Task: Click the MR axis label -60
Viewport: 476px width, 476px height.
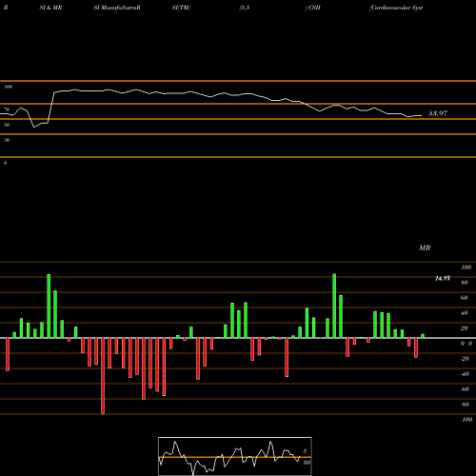Action: tap(465, 389)
